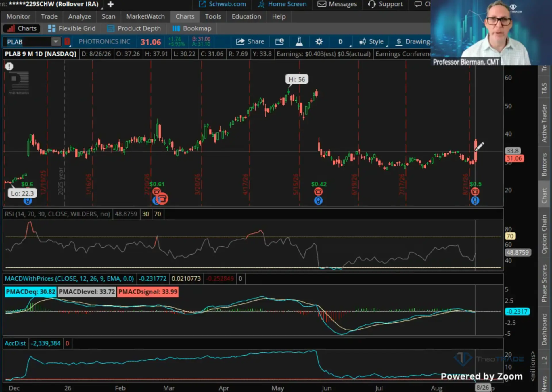Click lightbulb icon below Lo: 22.3 label
The image size is (552, 392).
28,201
